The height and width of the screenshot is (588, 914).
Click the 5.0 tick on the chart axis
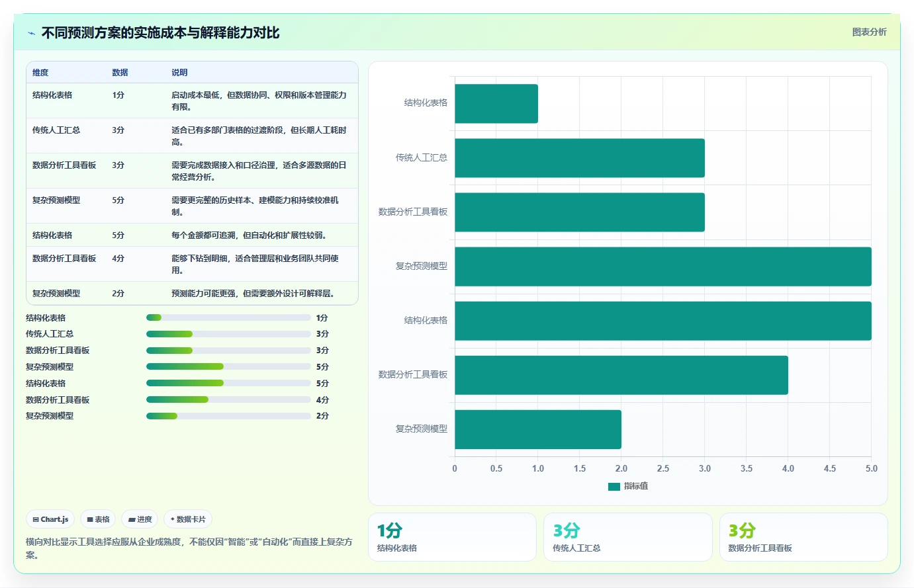(872, 468)
